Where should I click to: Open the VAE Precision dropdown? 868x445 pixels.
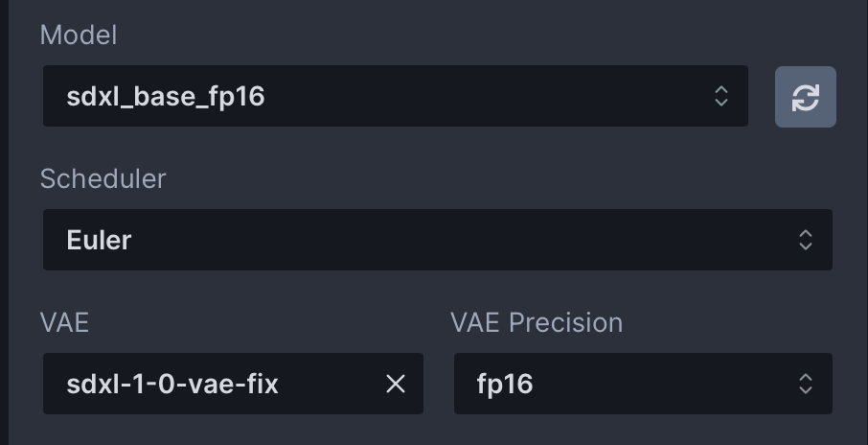click(x=642, y=385)
